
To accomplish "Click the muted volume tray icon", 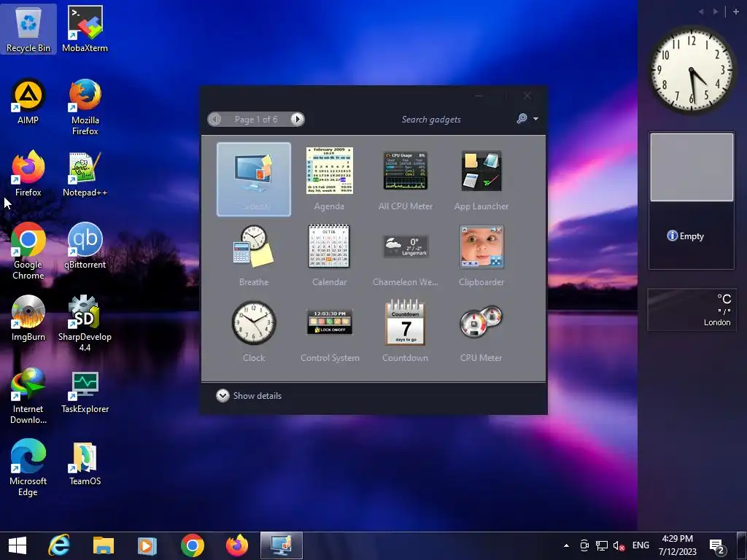I will [619, 545].
